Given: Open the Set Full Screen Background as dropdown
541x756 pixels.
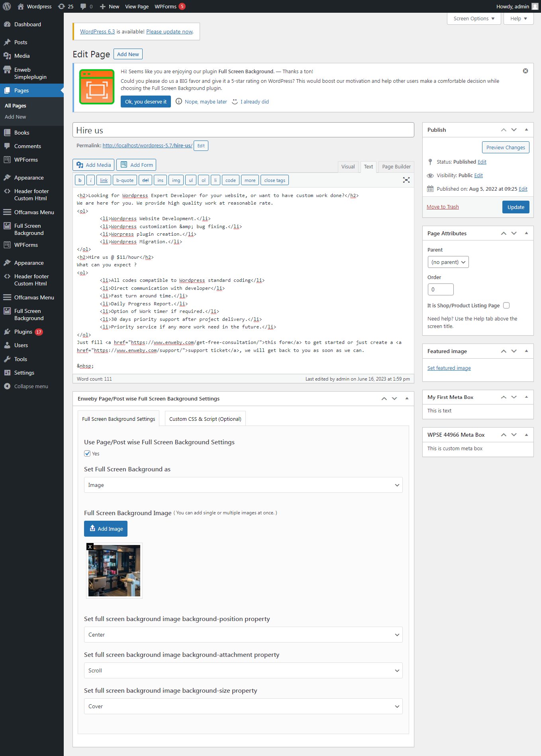Looking at the screenshot, I should pyautogui.click(x=243, y=485).
